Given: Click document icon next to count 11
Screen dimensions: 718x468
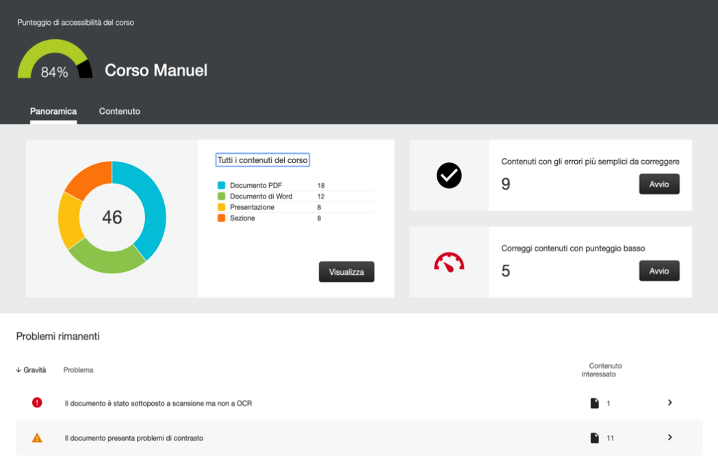Looking at the screenshot, I should click(594, 438).
